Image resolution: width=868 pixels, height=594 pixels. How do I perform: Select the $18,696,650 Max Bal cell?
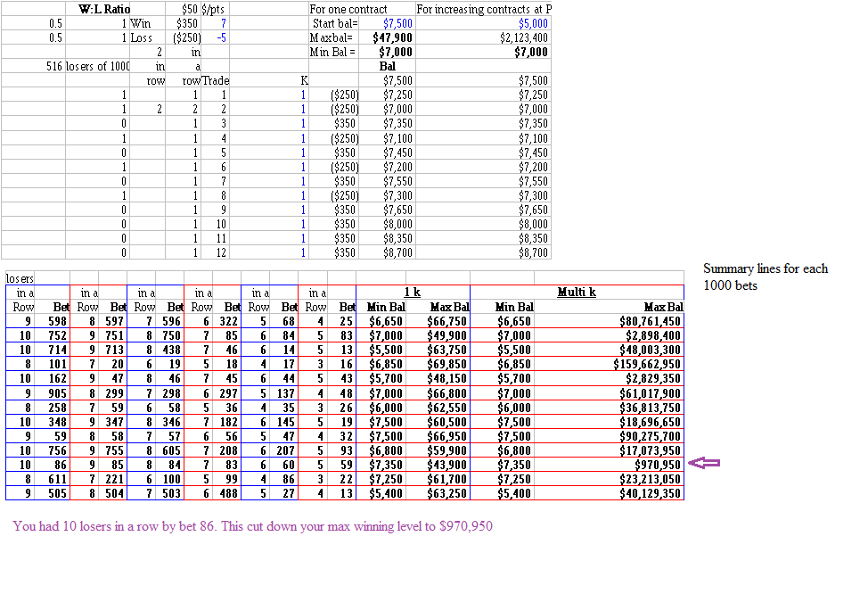[609, 422]
